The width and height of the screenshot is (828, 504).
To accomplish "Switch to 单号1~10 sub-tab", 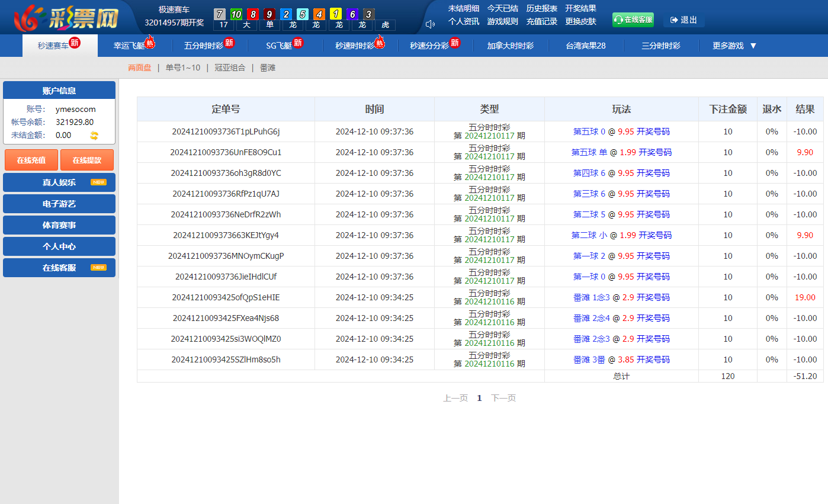I will pyautogui.click(x=183, y=68).
